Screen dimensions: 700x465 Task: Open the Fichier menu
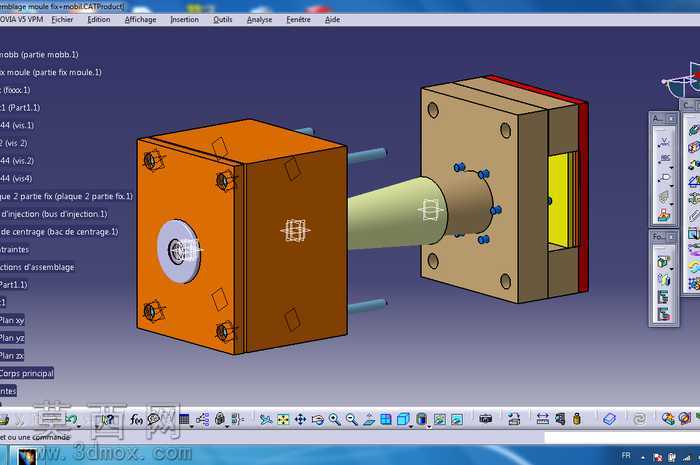(x=62, y=20)
